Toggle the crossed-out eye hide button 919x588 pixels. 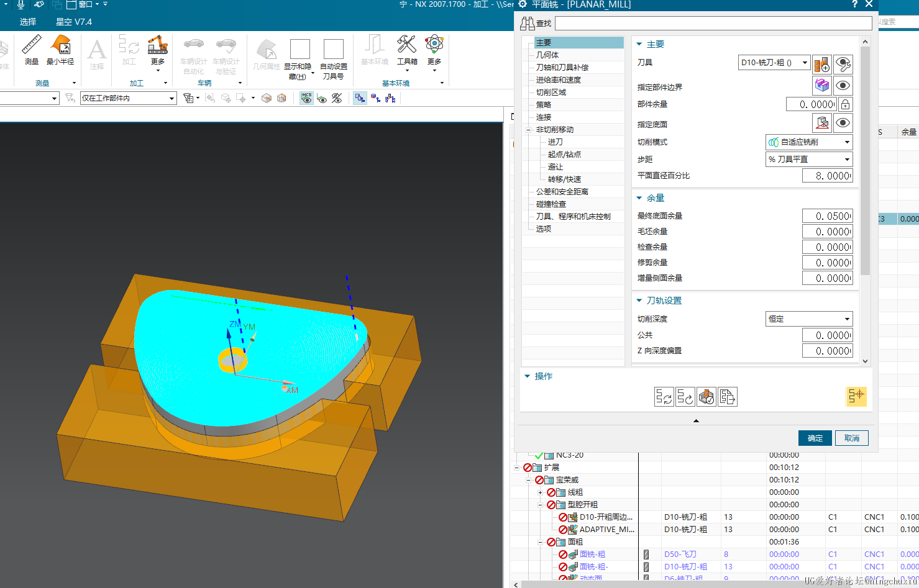[337, 98]
